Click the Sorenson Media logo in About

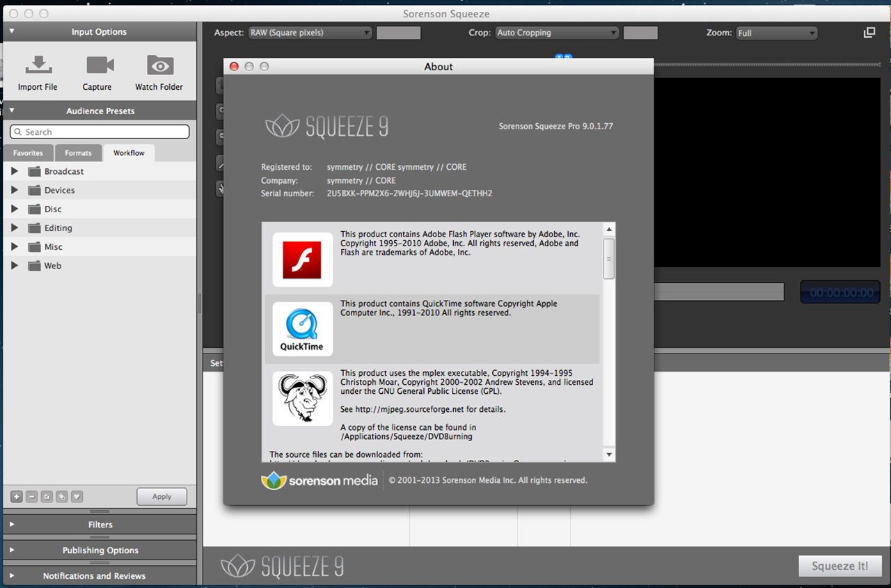point(320,480)
